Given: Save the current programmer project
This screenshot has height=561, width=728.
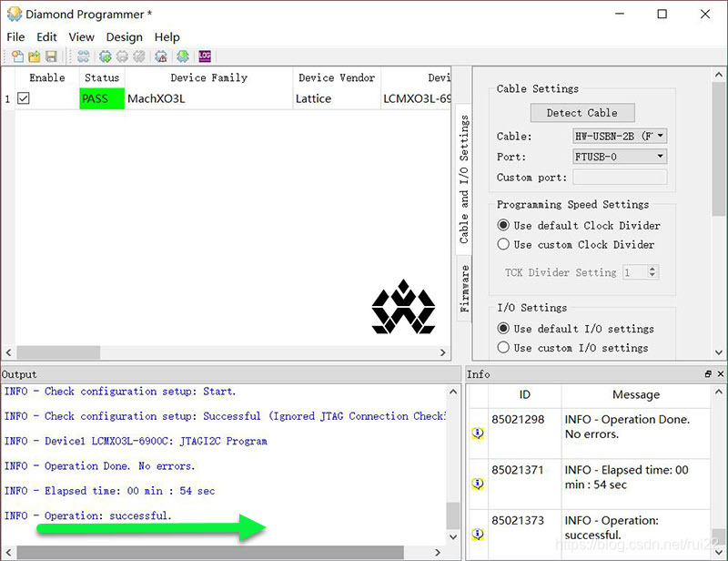Looking at the screenshot, I should pos(51,56).
